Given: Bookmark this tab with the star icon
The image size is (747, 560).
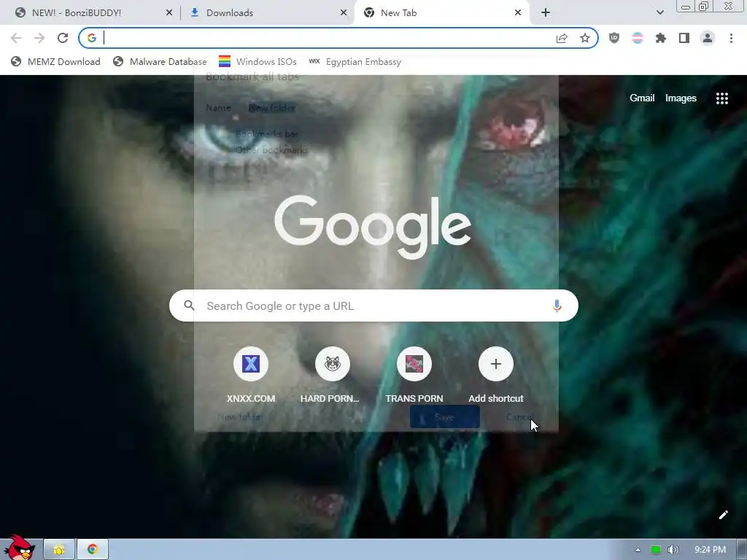Looking at the screenshot, I should point(585,38).
